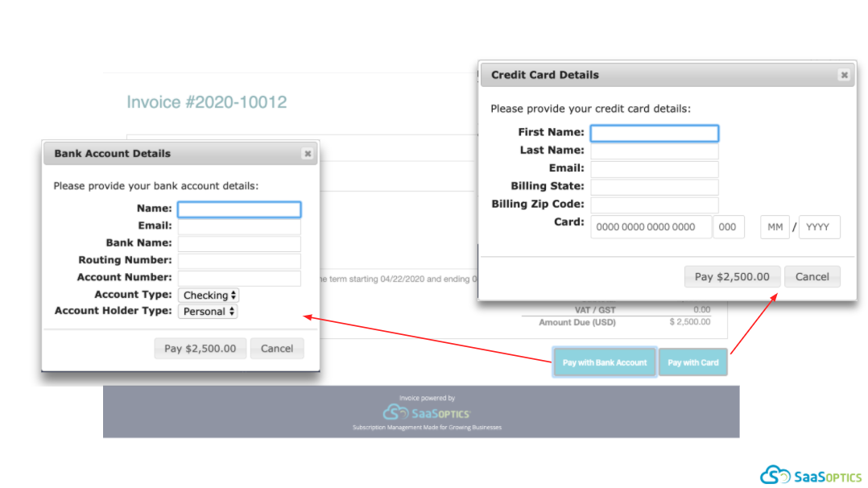The width and height of the screenshot is (868, 488).
Task: Click the Bank Account Details title bar
Action: click(180, 154)
